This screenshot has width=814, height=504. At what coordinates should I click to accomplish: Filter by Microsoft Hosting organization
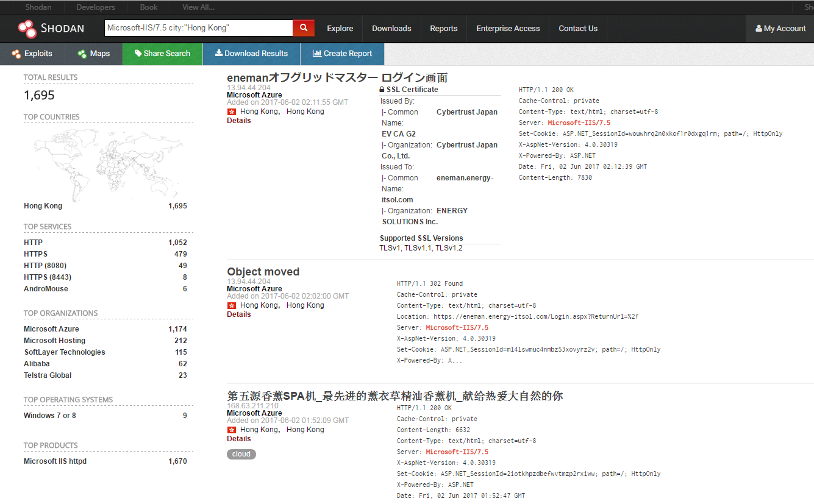point(54,341)
